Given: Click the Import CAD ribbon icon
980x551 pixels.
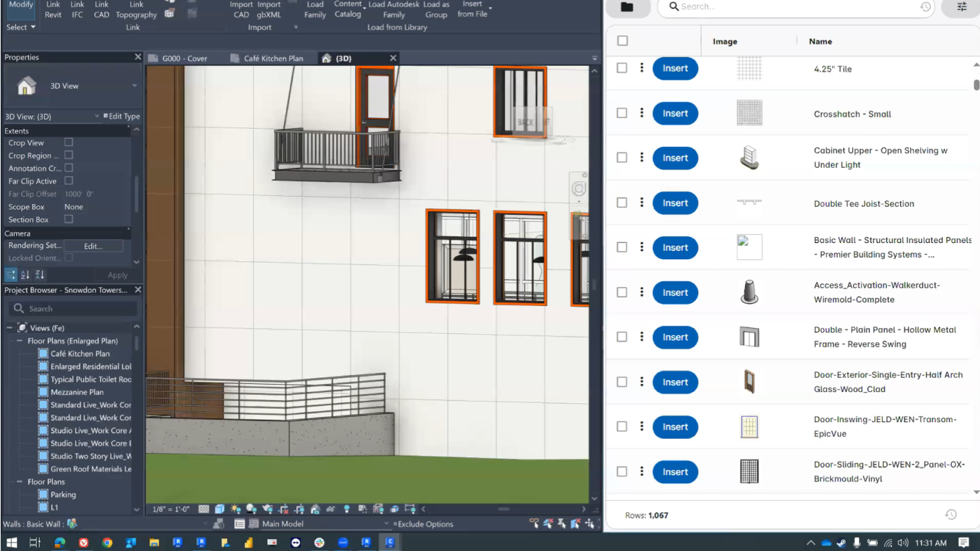Looking at the screenshot, I should (241, 9).
